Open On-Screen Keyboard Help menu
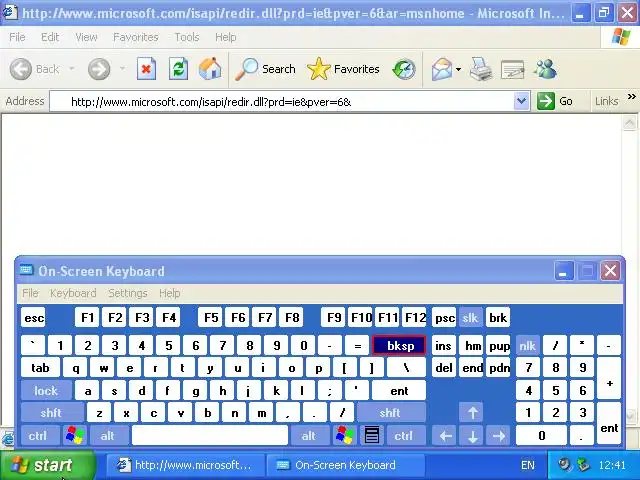The height and width of the screenshot is (480, 640). (169, 293)
